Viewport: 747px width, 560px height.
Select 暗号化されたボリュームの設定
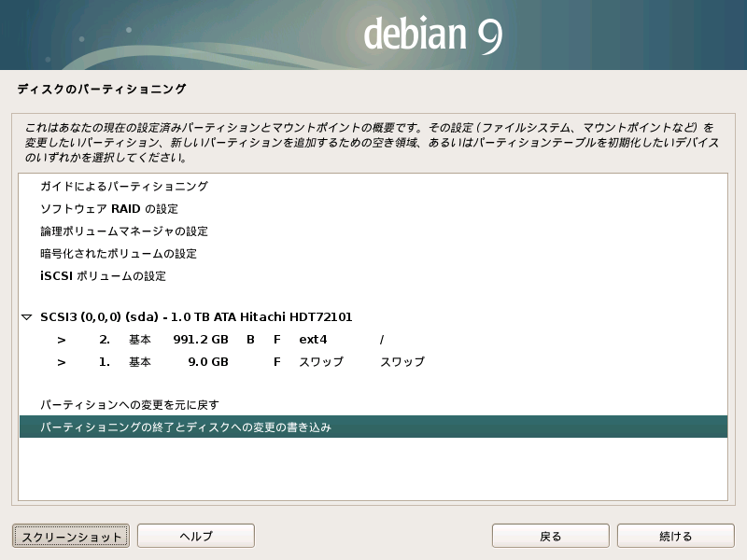click(x=118, y=254)
